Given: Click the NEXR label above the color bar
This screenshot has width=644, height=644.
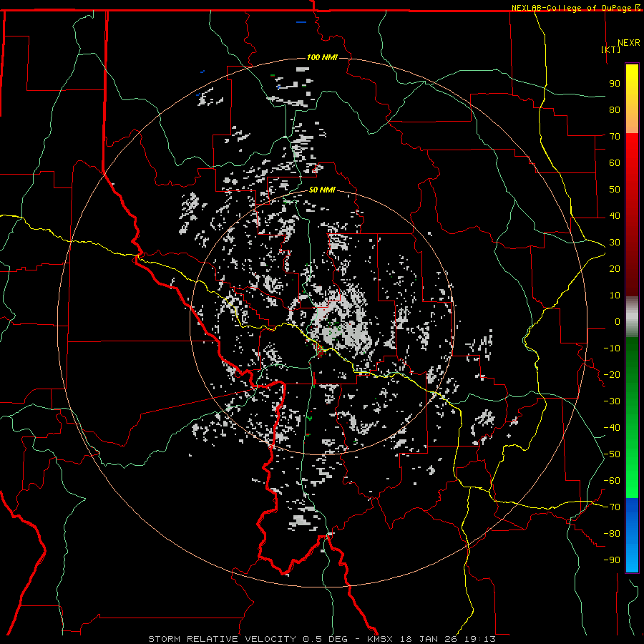Looking at the screenshot, I should pyautogui.click(x=629, y=43).
